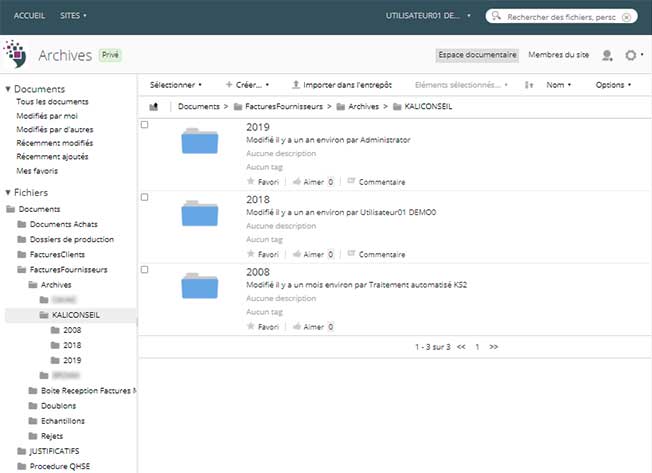Click the Commentaire icon on the 2019 row
Image resolution: width=652 pixels, height=473 pixels.
(351, 181)
